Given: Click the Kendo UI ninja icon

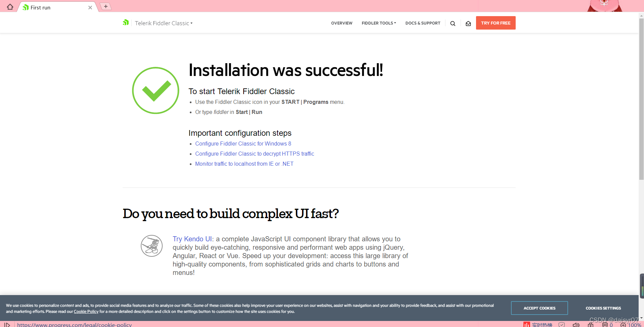Looking at the screenshot, I should [152, 246].
